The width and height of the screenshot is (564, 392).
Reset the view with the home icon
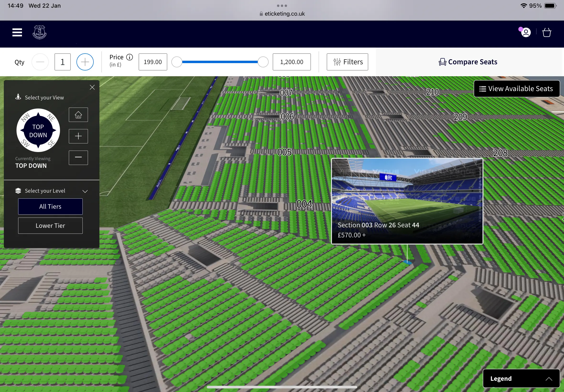click(78, 115)
